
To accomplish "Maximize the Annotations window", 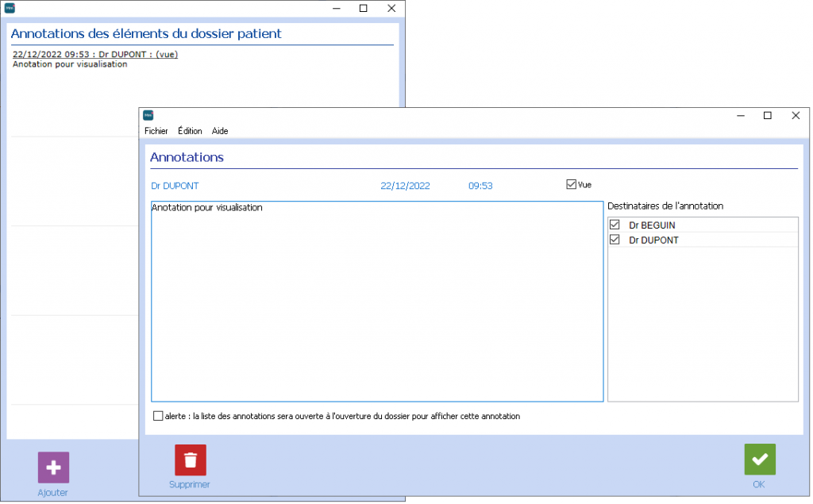I will (769, 116).
